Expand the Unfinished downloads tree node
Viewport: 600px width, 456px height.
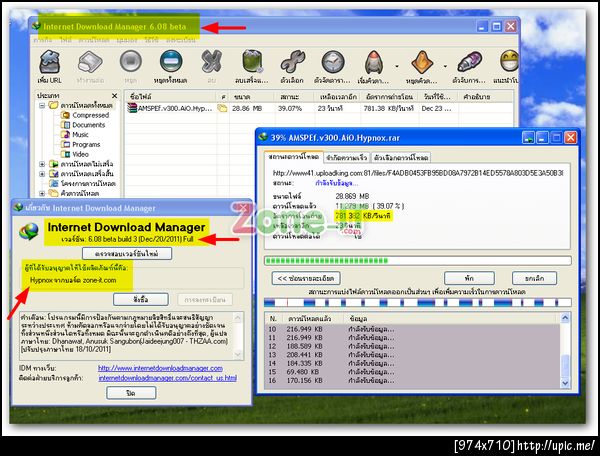point(42,164)
